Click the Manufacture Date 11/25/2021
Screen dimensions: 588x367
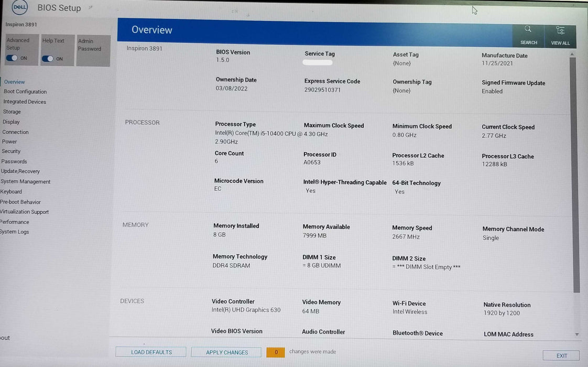497,63
